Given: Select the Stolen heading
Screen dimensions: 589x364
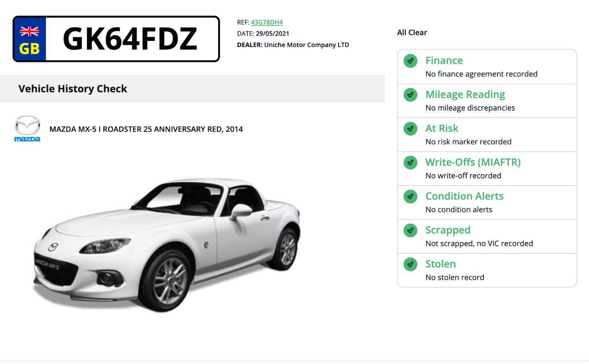Looking at the screenshot, I should click(x=441, y=264).
